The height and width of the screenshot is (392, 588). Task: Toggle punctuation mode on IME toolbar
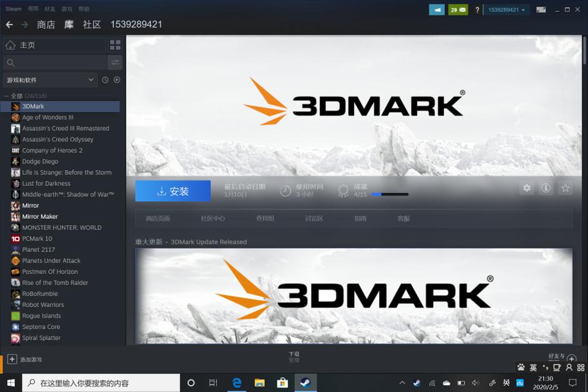(545, 368)
